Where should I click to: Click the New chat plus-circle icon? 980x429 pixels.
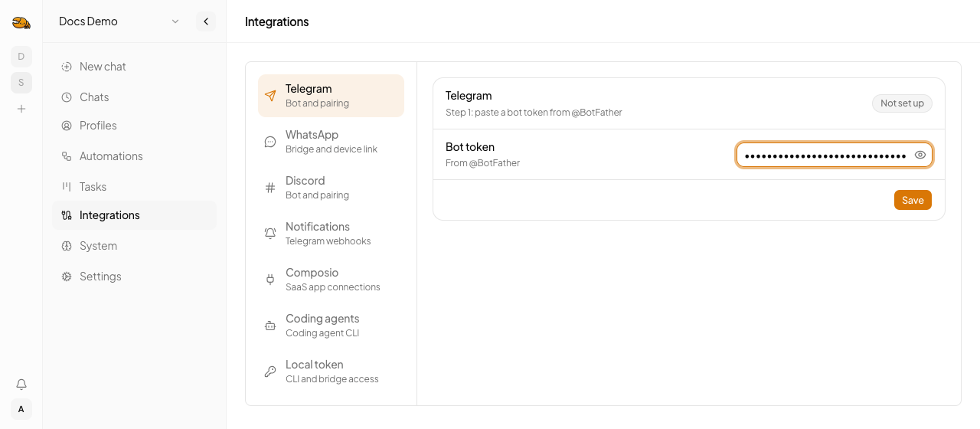67,67
